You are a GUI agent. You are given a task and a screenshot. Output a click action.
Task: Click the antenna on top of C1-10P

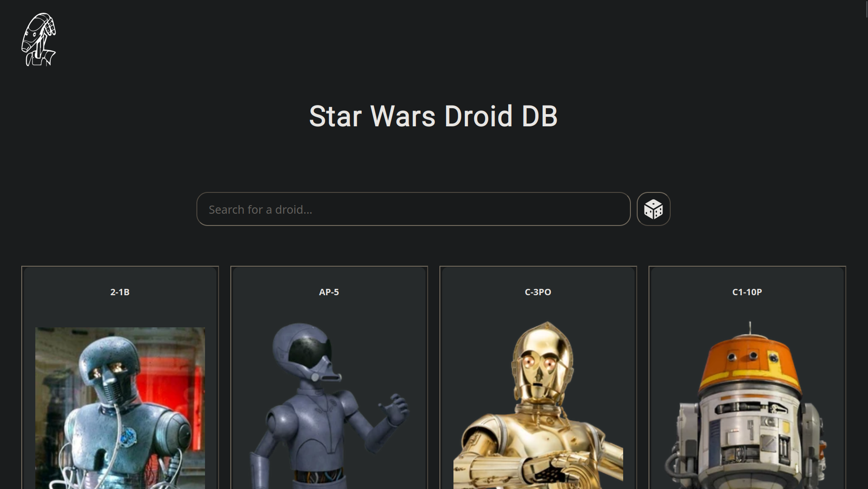pyautogui.click(x=750, y=327)
